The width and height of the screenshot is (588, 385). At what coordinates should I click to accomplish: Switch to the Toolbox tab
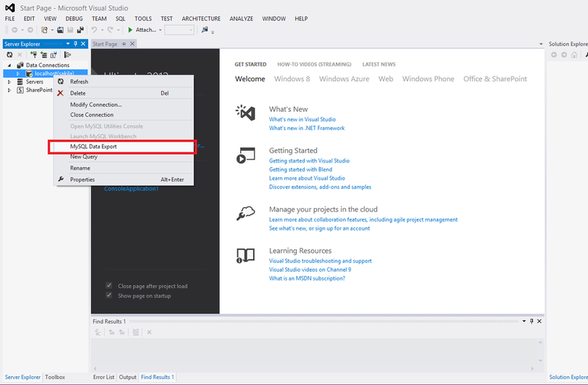(55, 377)
